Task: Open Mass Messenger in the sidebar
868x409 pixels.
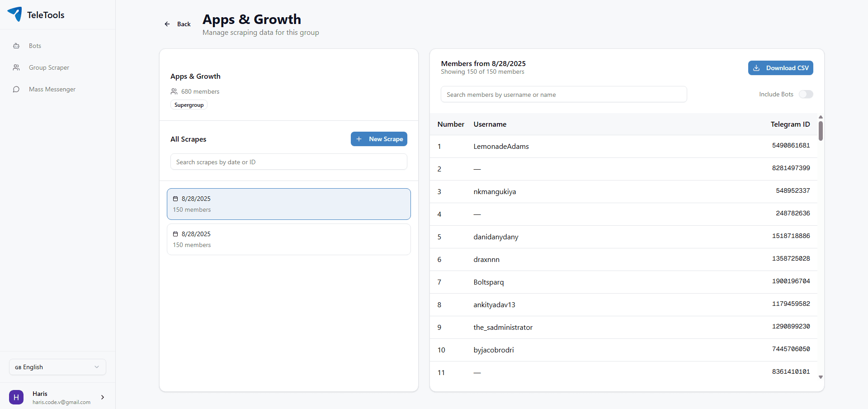Action: [57, 89]
